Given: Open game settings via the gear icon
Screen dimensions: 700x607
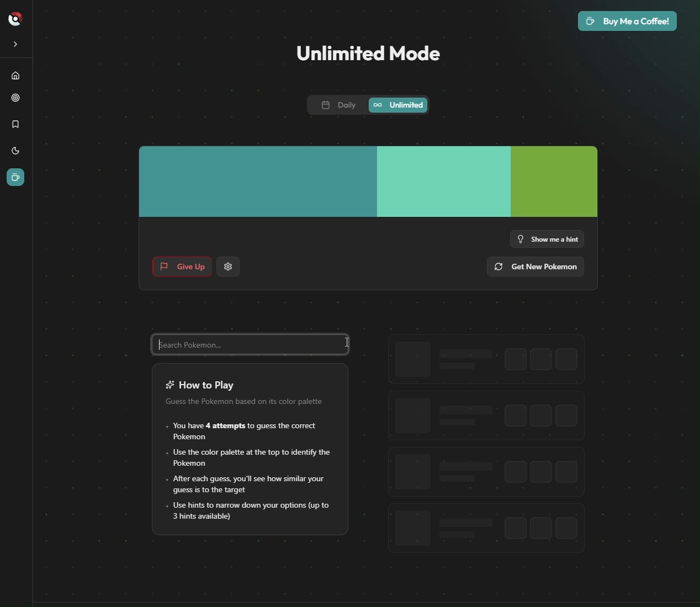Looking at the screenshot, I should pos(228,267).
